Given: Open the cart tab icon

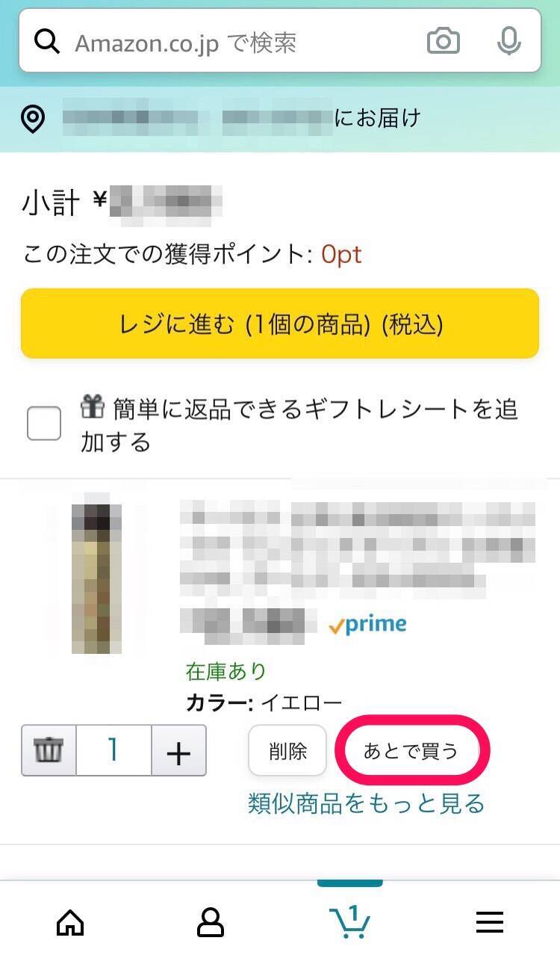Looking at the screenshot, I should (349, 922).
